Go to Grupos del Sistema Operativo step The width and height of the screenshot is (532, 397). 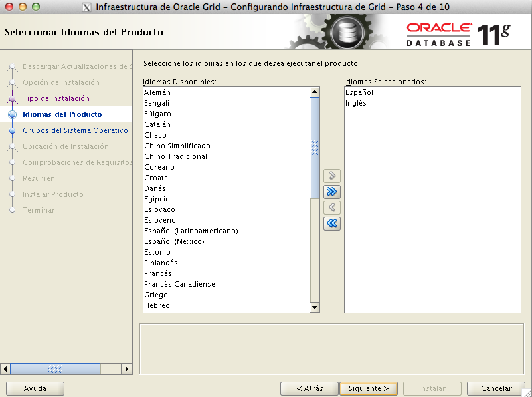click(75, 130)
